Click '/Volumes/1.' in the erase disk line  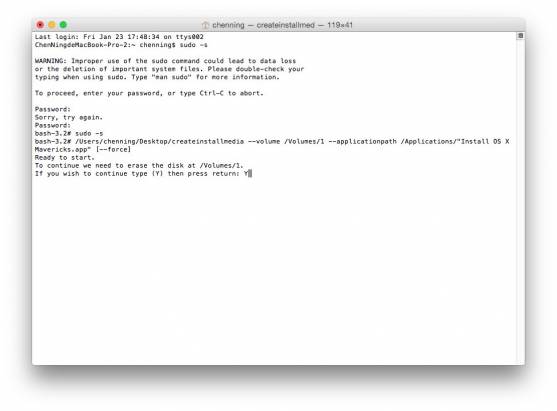[221, 166]
